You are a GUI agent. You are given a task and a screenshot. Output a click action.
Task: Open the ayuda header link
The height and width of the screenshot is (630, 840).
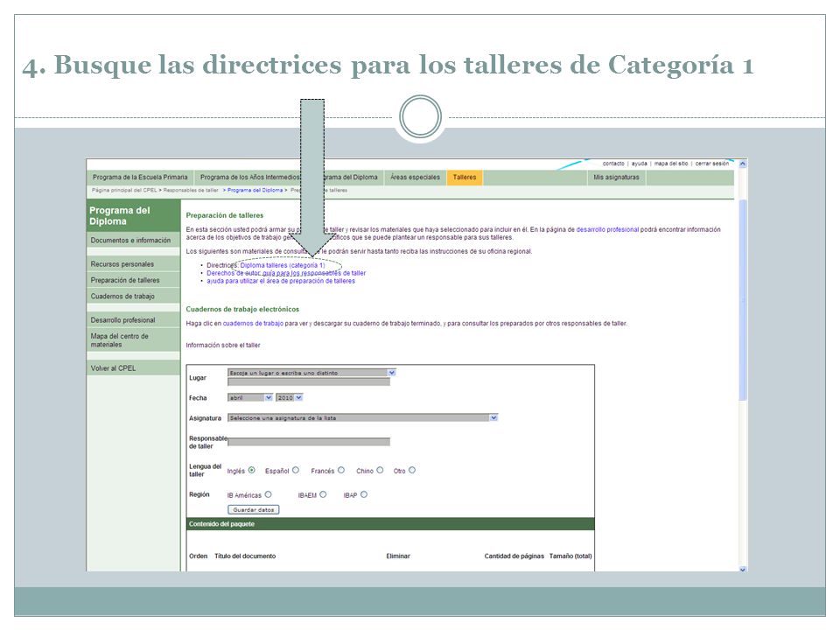point(639,164)
